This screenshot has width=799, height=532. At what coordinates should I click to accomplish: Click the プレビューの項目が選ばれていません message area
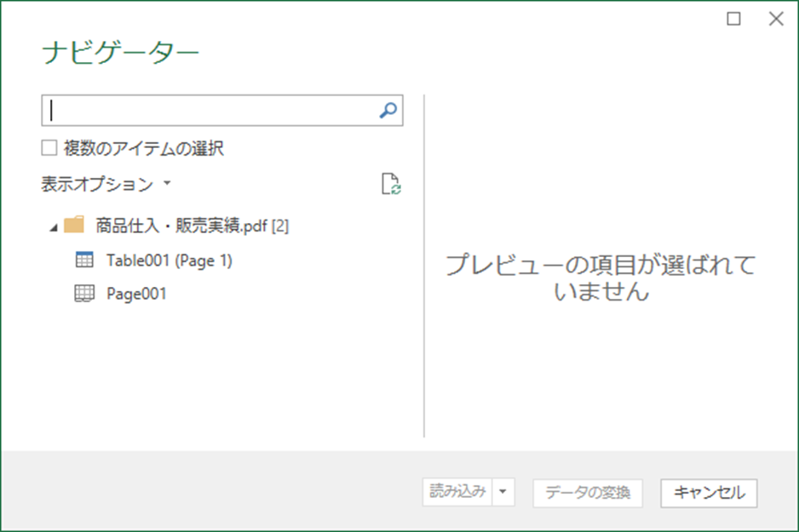point(601,277)
